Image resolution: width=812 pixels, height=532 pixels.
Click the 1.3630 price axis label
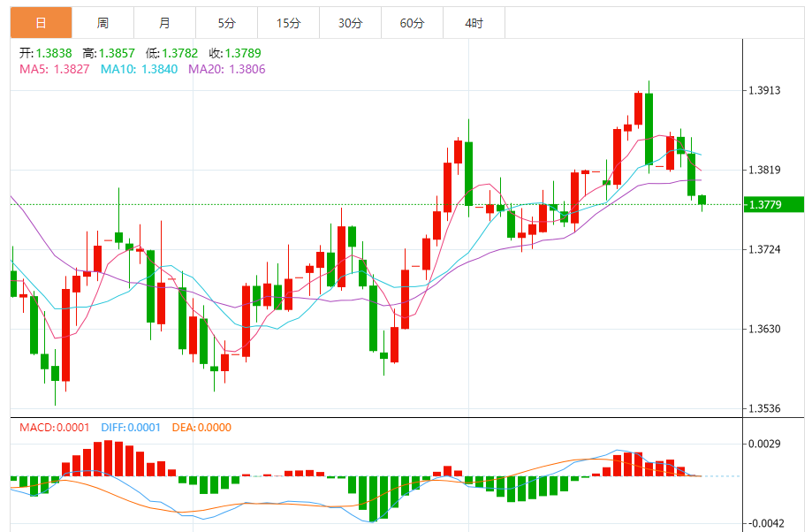764,329
